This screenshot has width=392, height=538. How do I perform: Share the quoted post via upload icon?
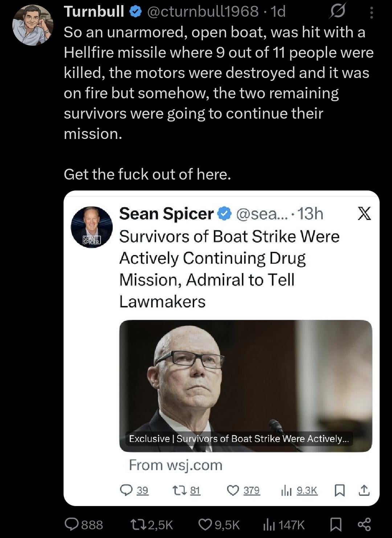(364, 490)
